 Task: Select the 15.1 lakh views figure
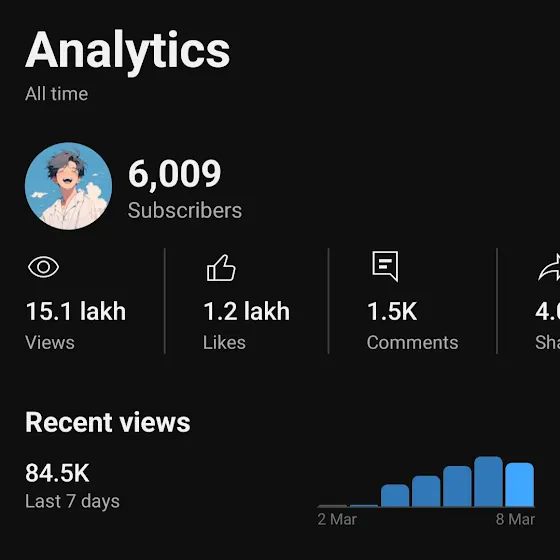(76, 311)
